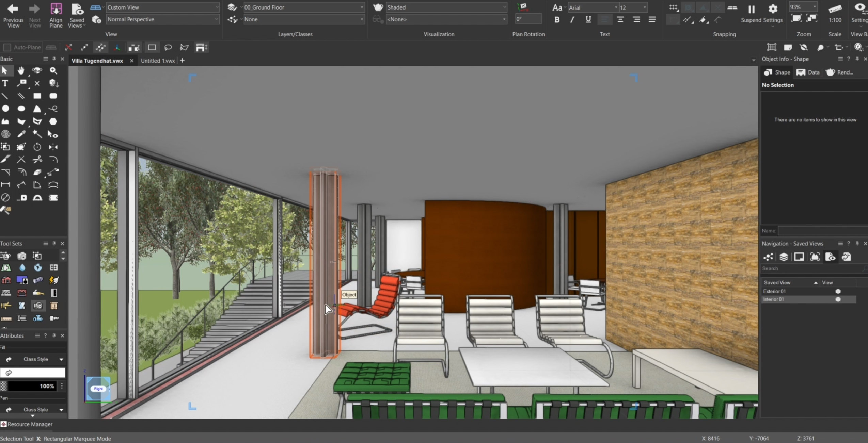This screenshot has height=443, width=868.
Task: Select the Mirror tool
Action: click(53, 147)
